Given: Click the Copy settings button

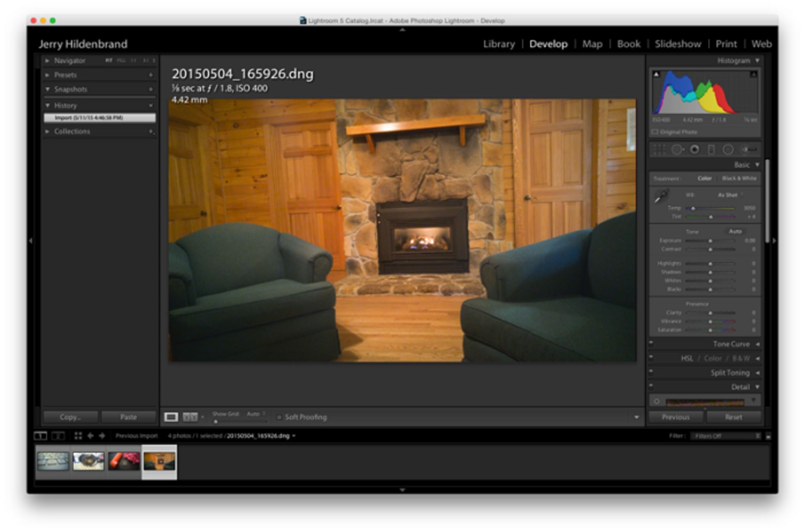Looking at the screenshot, I should click(70, 417).
